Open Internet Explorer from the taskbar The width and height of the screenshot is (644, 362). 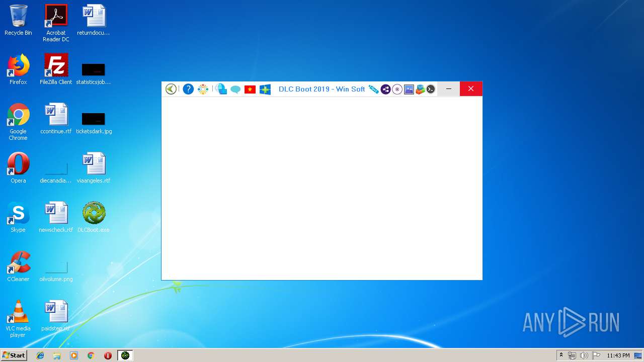click(40, 355)
